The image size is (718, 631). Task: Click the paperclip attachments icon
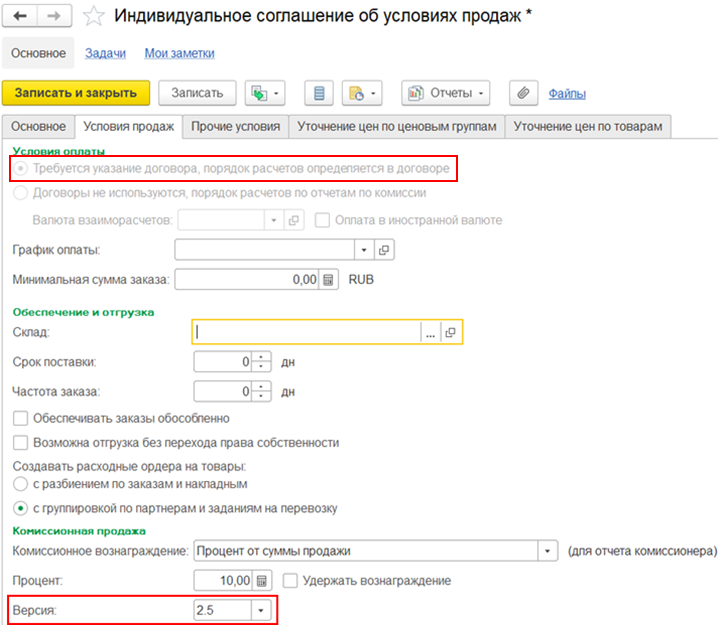click(x=523, y=93)
